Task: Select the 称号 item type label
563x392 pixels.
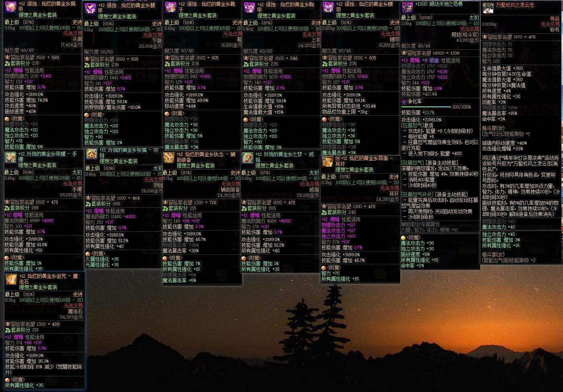Action: point(555,30)
